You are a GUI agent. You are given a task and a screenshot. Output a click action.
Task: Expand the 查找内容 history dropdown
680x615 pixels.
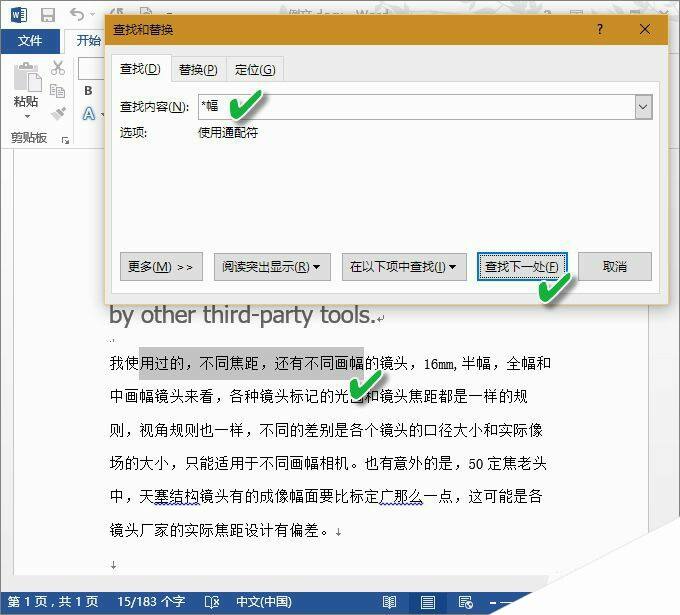643,107
